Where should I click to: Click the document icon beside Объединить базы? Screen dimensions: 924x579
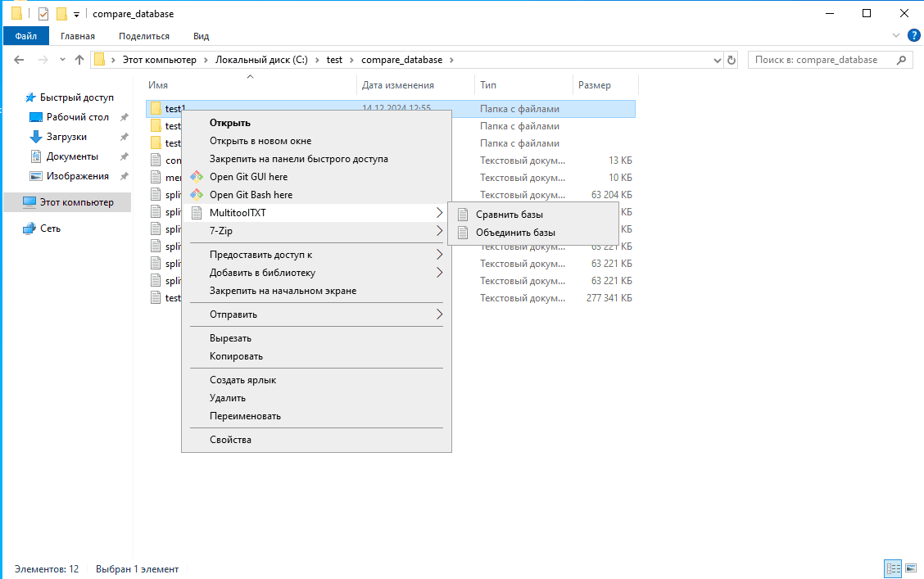[x=463, y=233]
